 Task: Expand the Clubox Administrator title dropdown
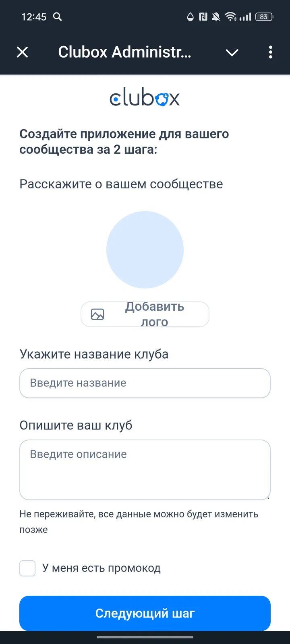pos(232,52)
